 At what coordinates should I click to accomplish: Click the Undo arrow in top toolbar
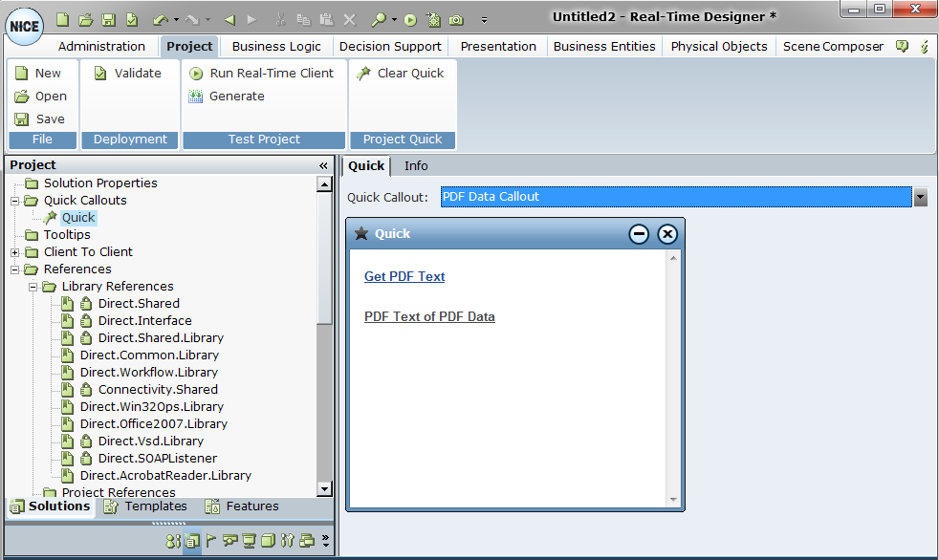(x=160, y=19)
